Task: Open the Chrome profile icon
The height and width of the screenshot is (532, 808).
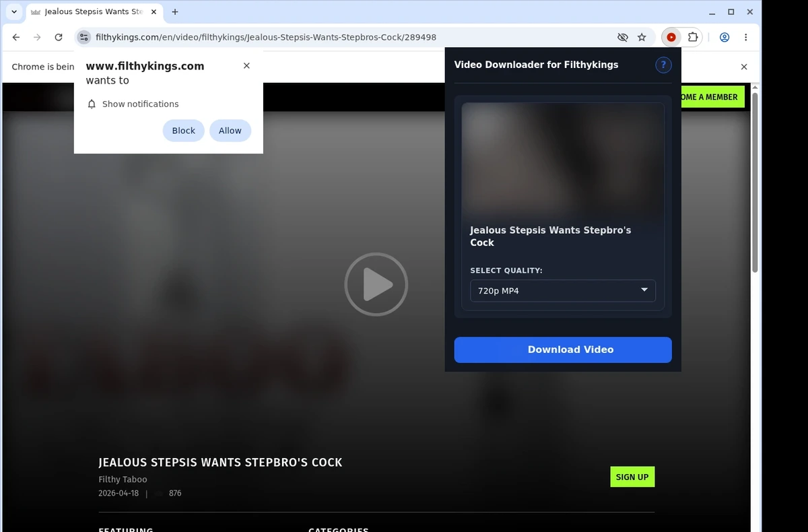Action: coord(725,38)
